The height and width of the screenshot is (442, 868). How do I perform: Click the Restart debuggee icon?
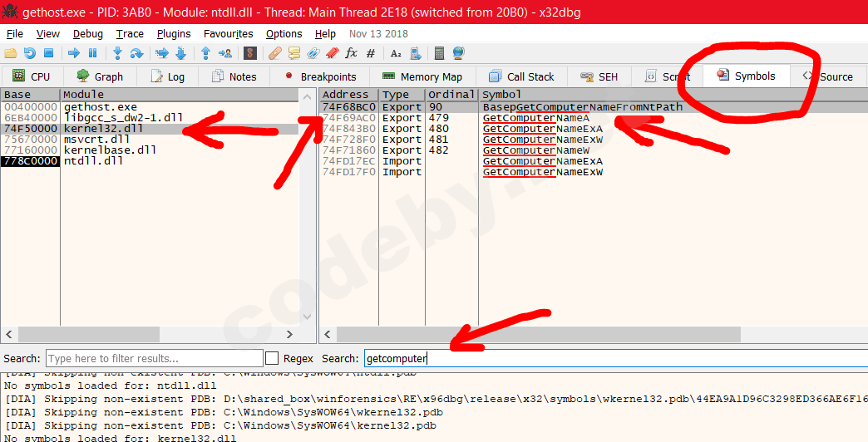click(x=29, y=53)
